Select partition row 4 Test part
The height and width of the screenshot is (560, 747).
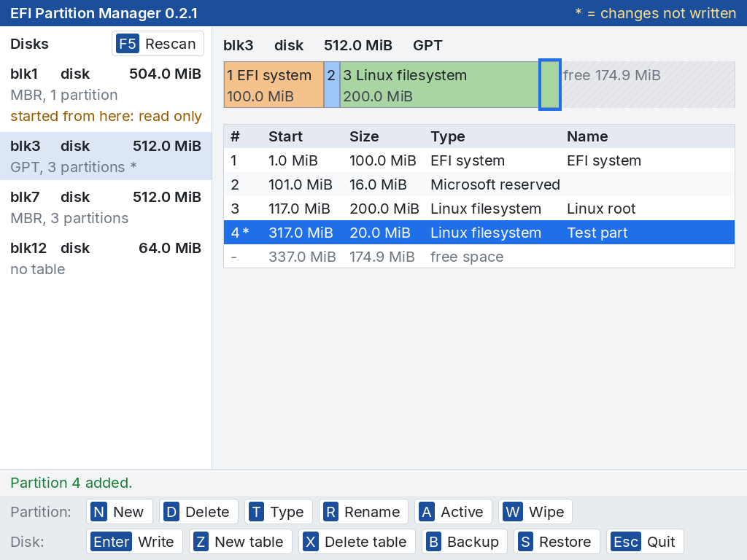[479, 233]
